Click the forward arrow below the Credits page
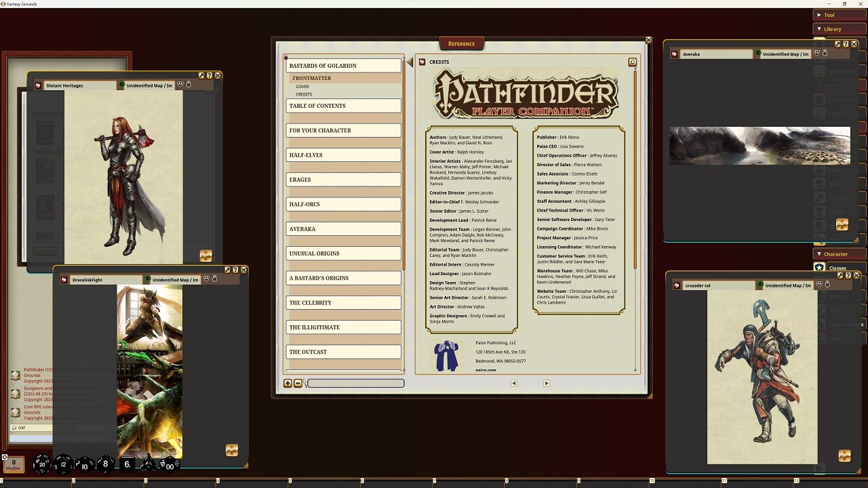The height and width of the screenshot is (488, 868). (546, 383)
